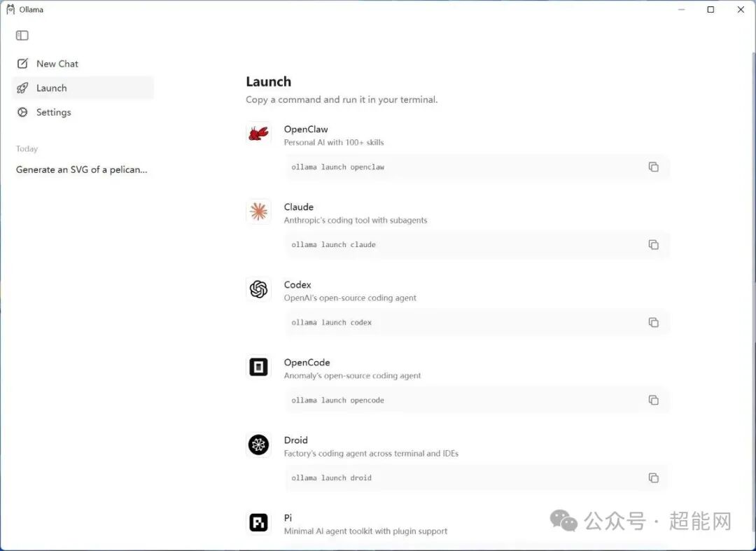756x551 pixels.
Task: Select the OpenClaw lobster icon
Action: tap(258, 134)
